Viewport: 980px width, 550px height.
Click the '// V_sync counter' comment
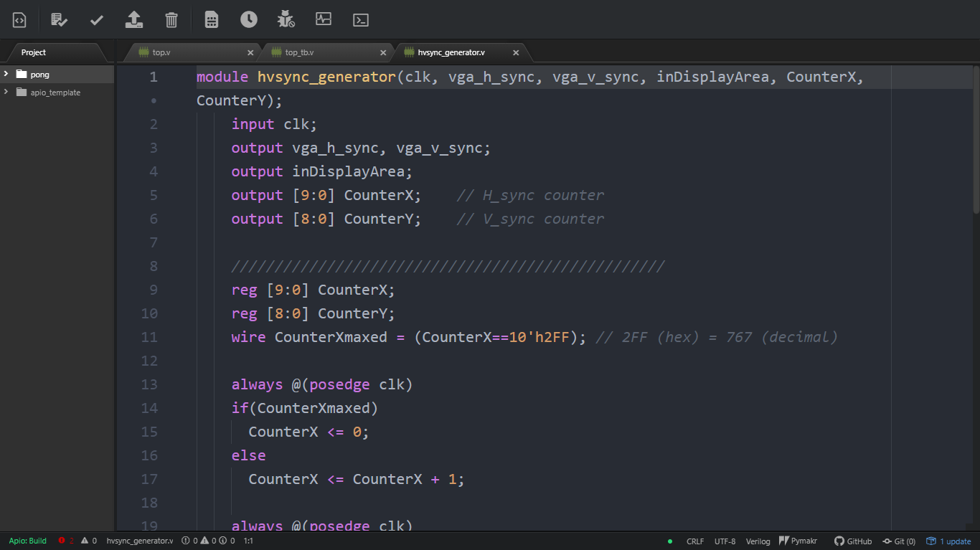pos(530,219)
